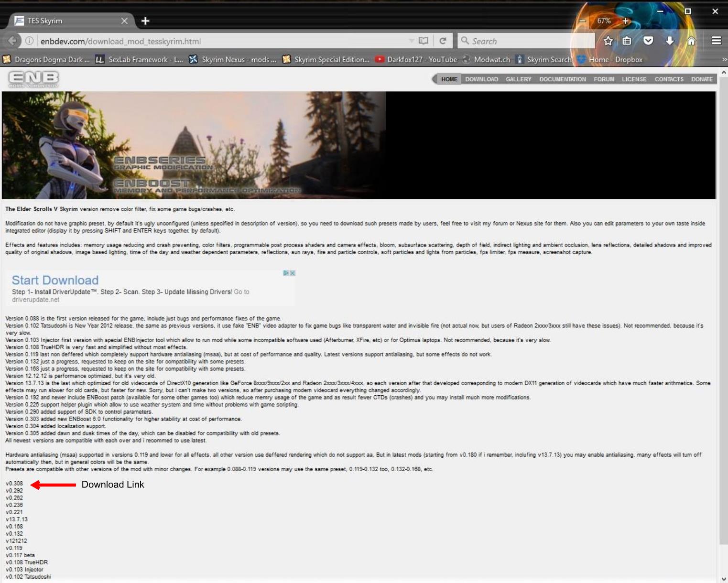Close the Start Download advertisement
728x583 pixels.
293,273
